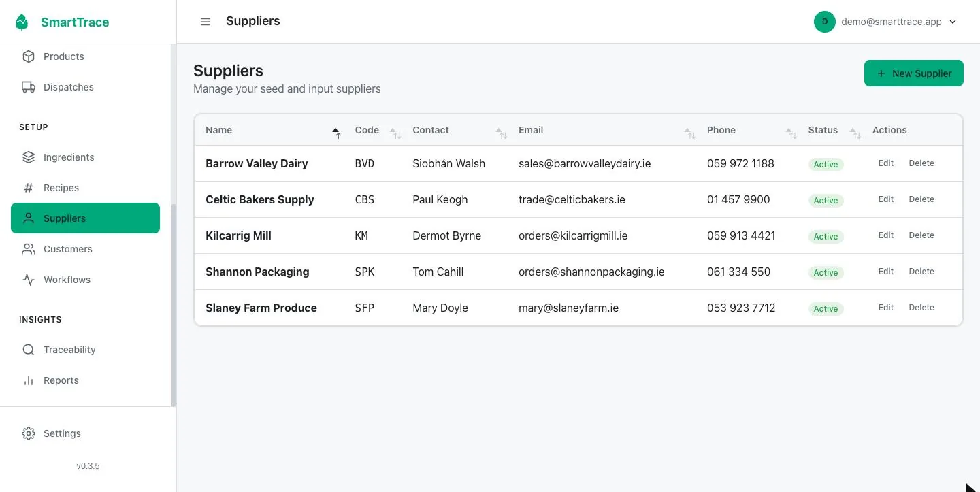Screen dimensions: 980x492
Task: Delete the Celtic Bakers Supply supplier
Action: (x=921, y=199)
